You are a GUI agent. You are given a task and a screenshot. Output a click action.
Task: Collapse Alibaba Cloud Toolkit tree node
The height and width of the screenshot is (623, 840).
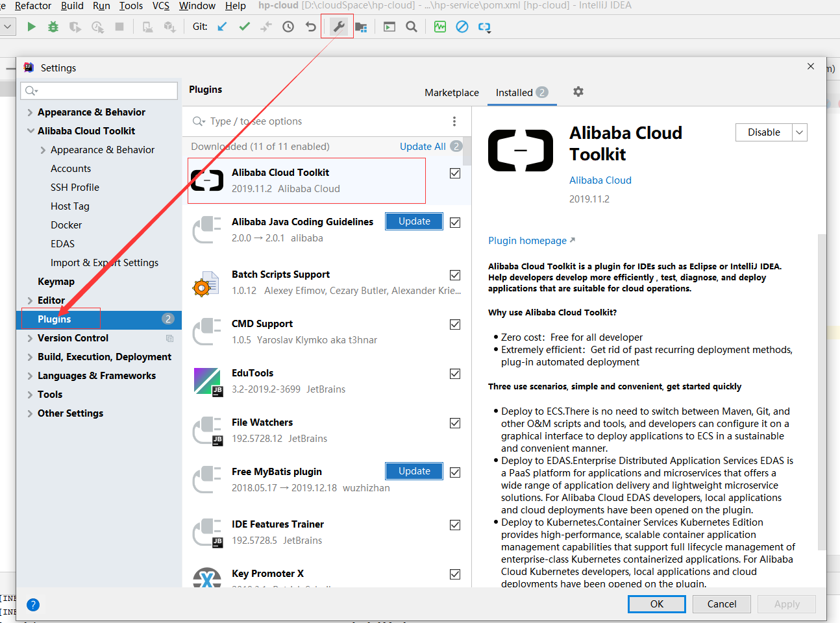pyautogui.click(x=30, y=131)
